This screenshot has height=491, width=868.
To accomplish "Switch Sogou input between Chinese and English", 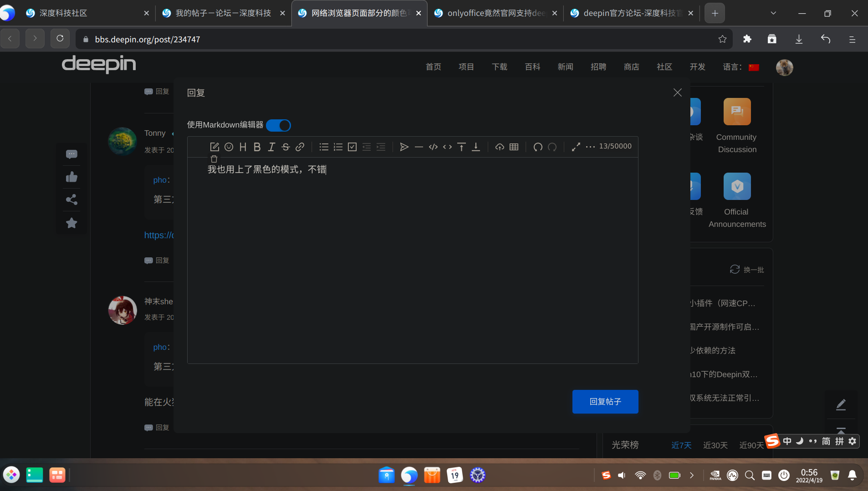I will (x=787, y=441).
